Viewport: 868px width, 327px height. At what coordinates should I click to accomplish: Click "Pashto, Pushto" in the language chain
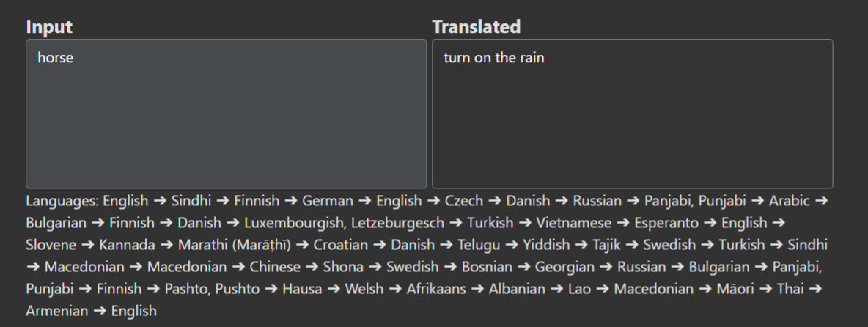pyautogui.click(x=212, y=289)
